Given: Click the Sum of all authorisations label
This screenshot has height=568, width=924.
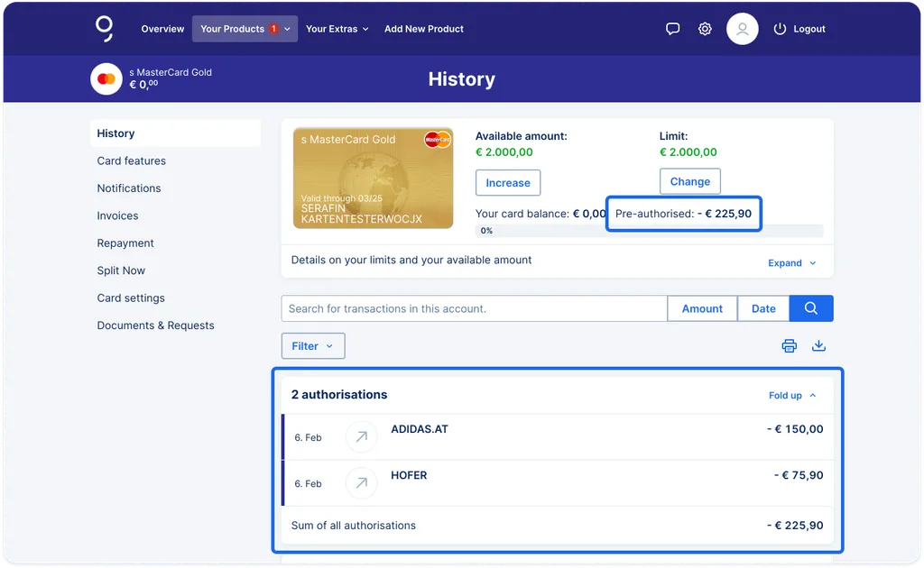Looking at the screenshot, I should point(354,526).
